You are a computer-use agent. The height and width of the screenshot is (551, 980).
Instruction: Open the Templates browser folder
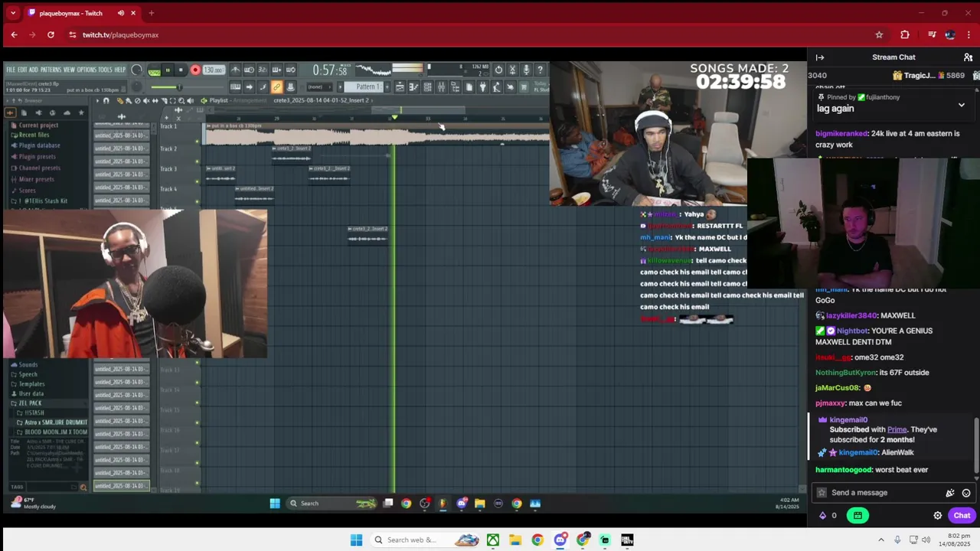pos(31,383)
